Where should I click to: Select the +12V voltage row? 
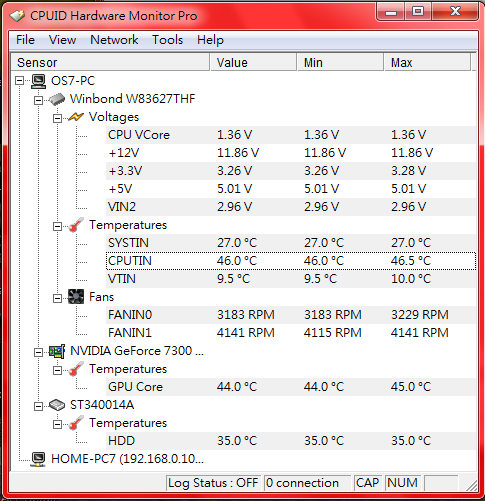coord(291,153)
